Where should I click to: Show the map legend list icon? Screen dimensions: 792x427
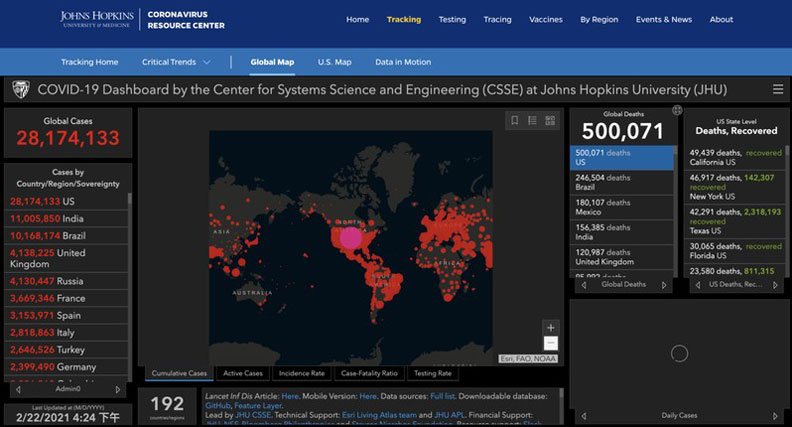coord(532,121)
